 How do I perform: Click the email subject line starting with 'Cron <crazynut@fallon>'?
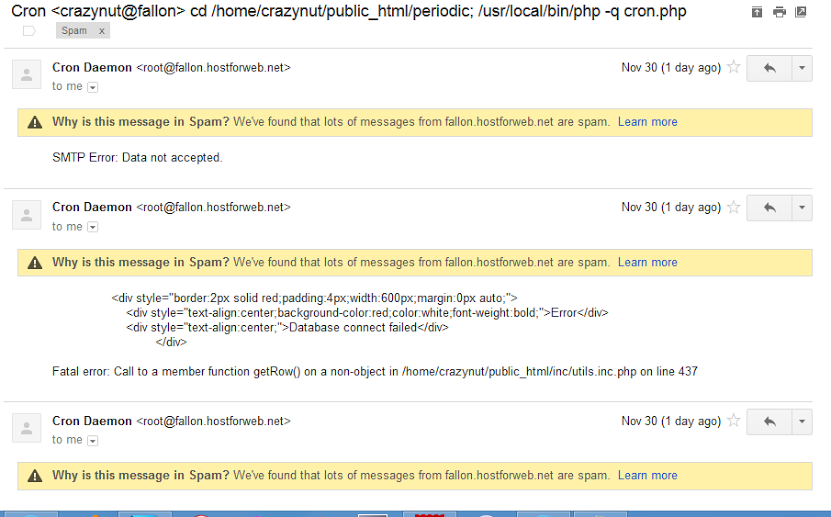349,11
